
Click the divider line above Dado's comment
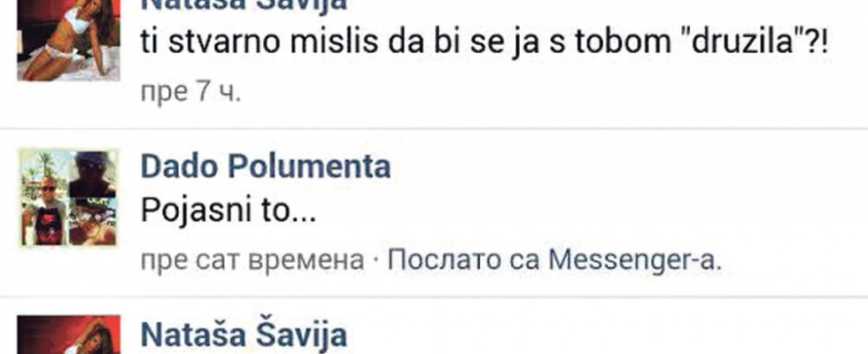pos(434,128)
